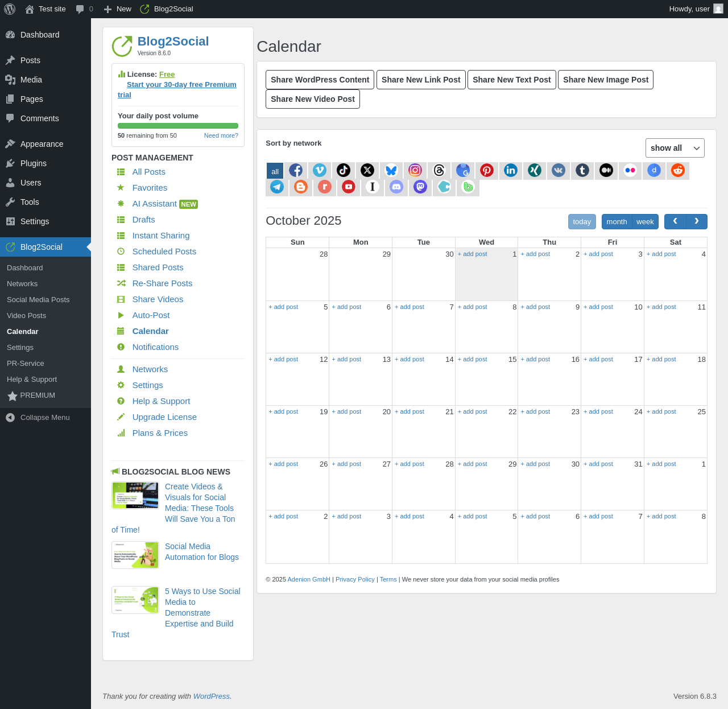Viewport: 728px width, 709px height.
Task: Open Posts in WordPress sidebar
Action: coord(45,60)
